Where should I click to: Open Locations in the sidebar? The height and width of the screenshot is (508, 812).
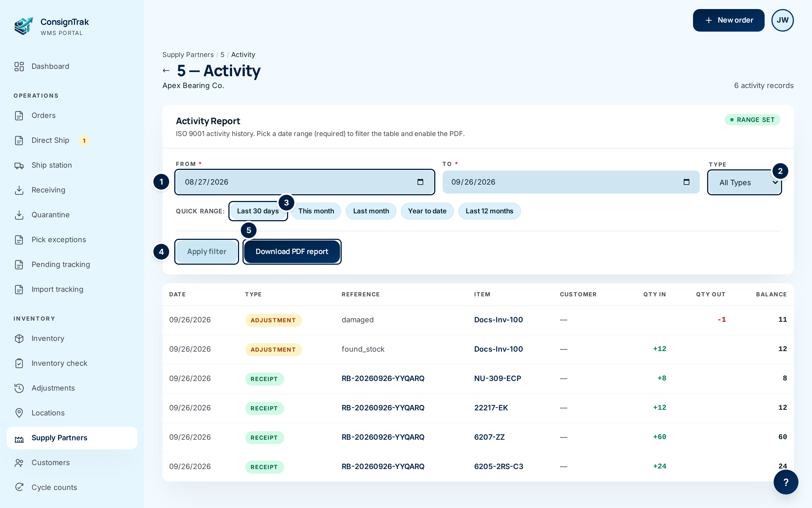coord(72,413)
